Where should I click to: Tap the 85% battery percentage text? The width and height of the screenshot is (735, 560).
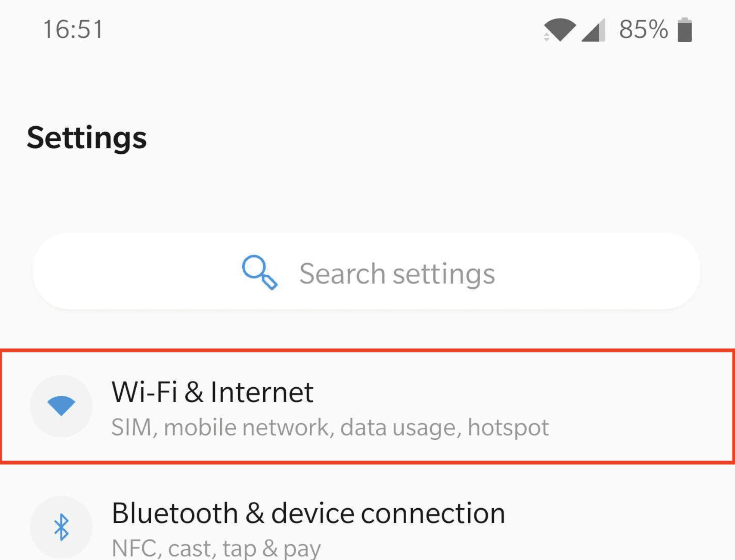point(643,29)
